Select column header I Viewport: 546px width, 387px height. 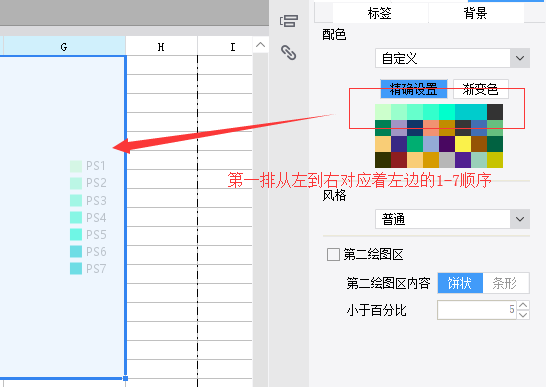point(233,47)
